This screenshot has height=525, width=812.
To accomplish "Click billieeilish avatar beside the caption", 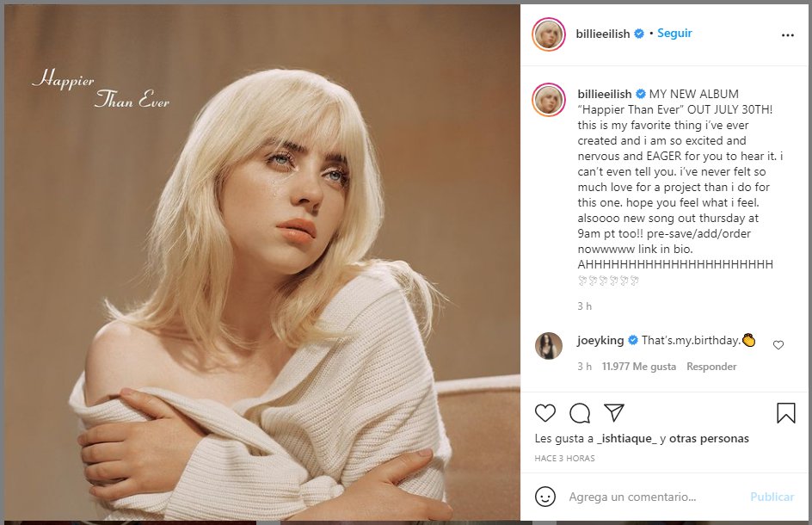I will (549, 100).
